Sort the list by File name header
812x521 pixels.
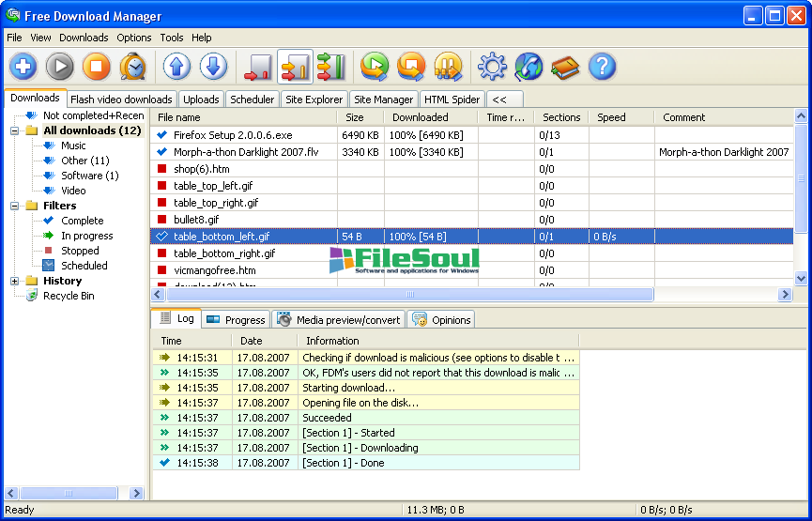pos(244,117)
